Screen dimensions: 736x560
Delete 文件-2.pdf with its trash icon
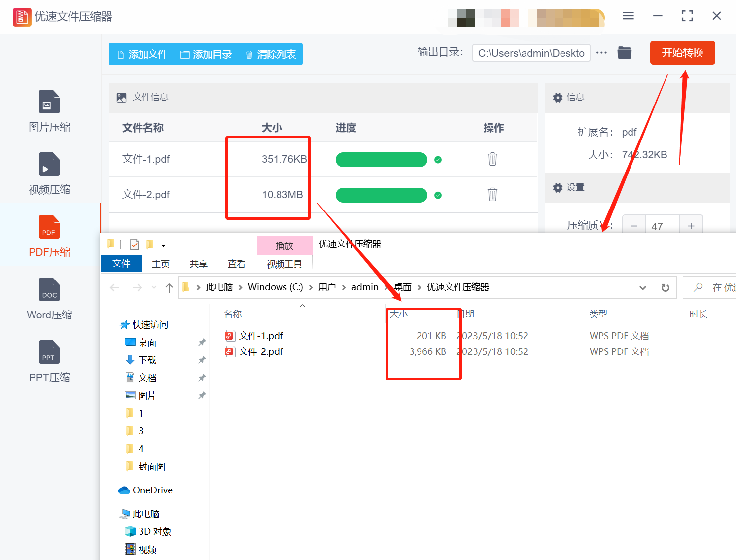click(x=492, y=194)
